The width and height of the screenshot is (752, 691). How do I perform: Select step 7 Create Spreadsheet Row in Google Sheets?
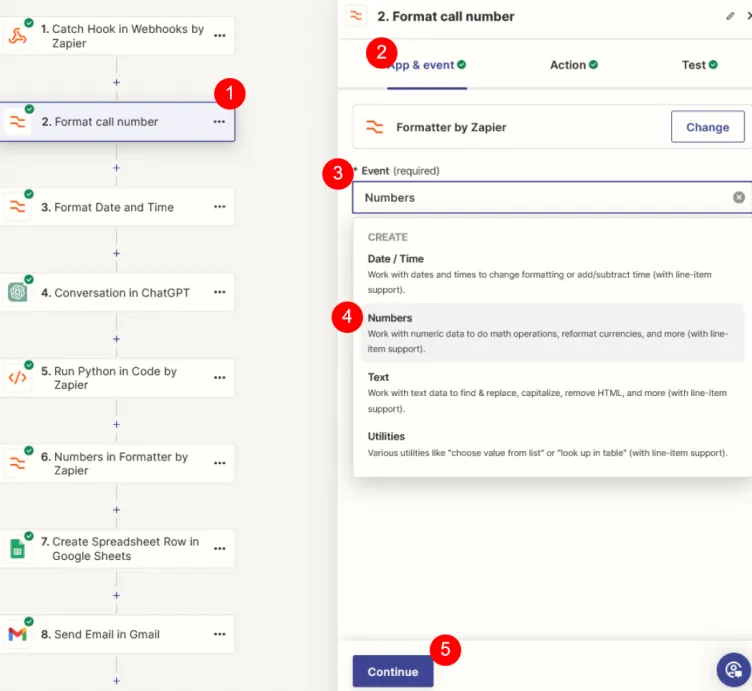point(117,549)
